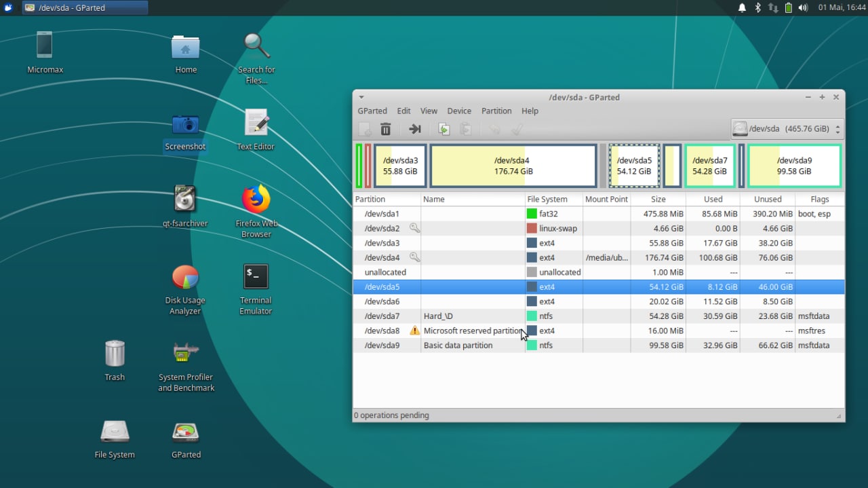Open the Help menu
The width and height of the screenshot is (868, 488).
point(530,111)
